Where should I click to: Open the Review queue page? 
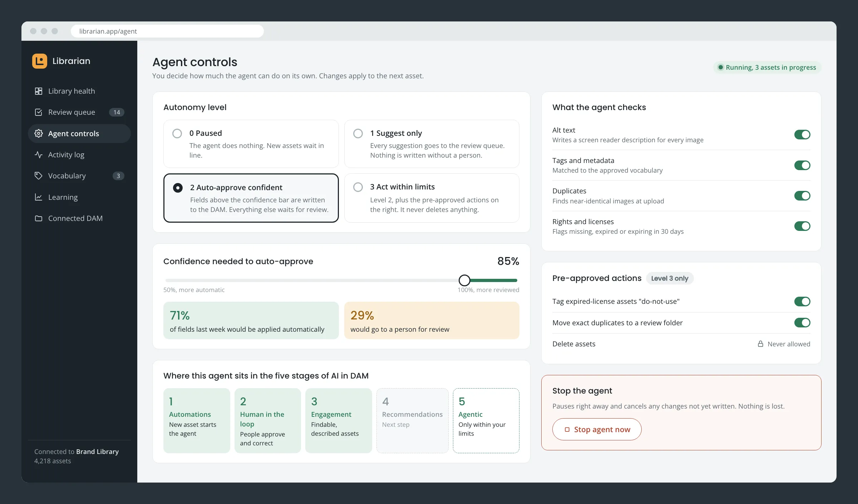click(79, 112)
